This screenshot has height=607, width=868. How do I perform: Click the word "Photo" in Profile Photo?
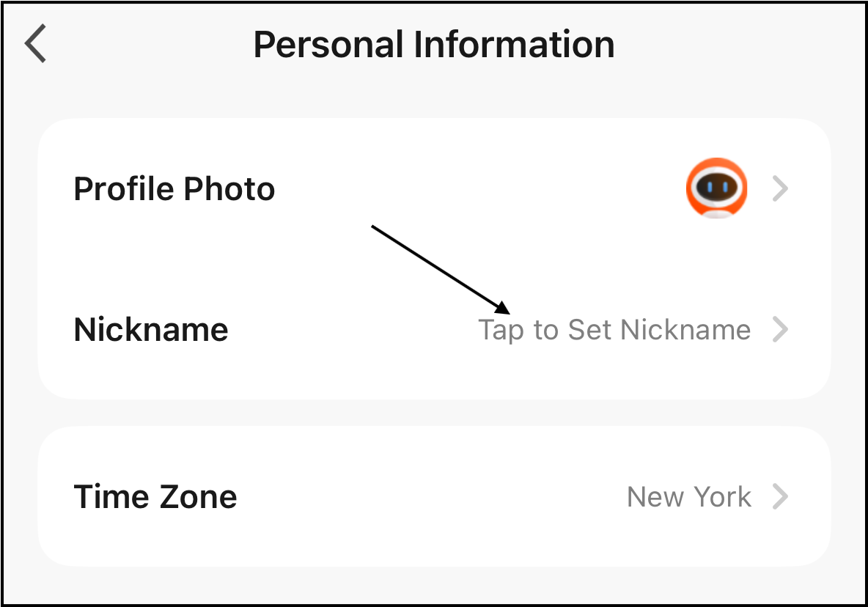coord(229,189)
